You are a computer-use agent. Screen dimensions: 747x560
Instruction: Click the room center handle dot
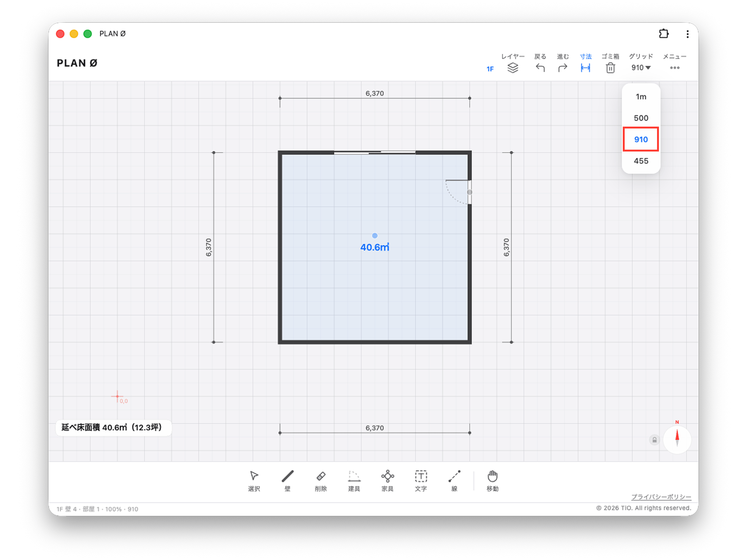click(x=374, y=236)
